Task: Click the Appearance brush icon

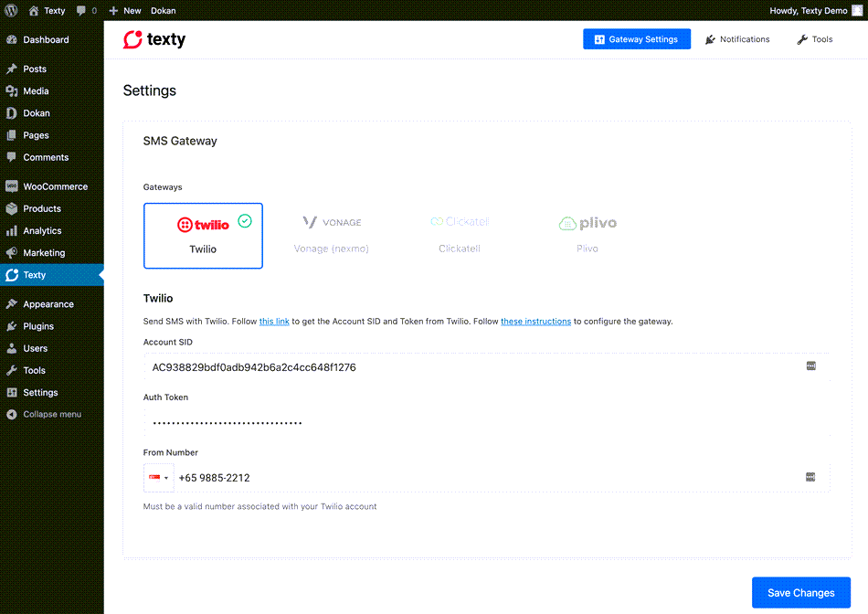Action: point(12,304)
